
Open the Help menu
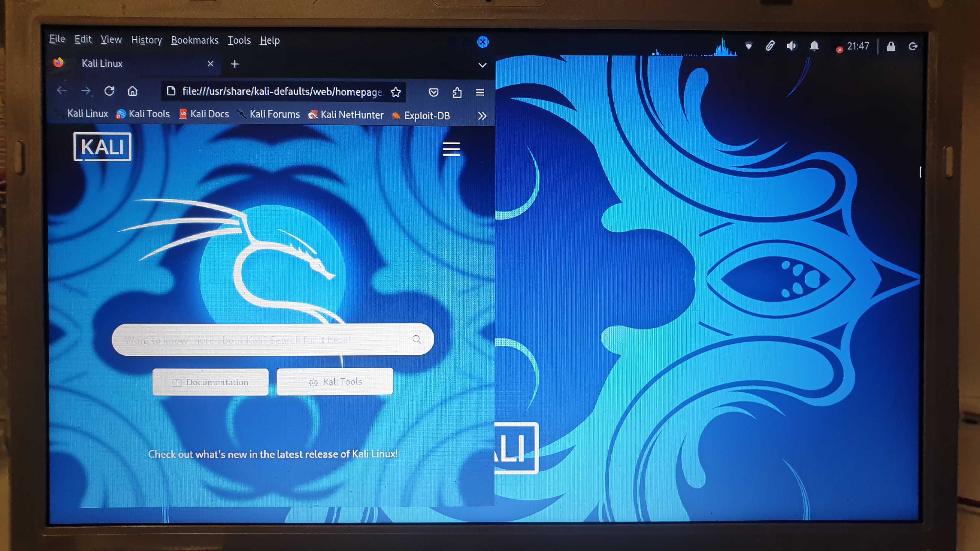[x=270, y=41]
